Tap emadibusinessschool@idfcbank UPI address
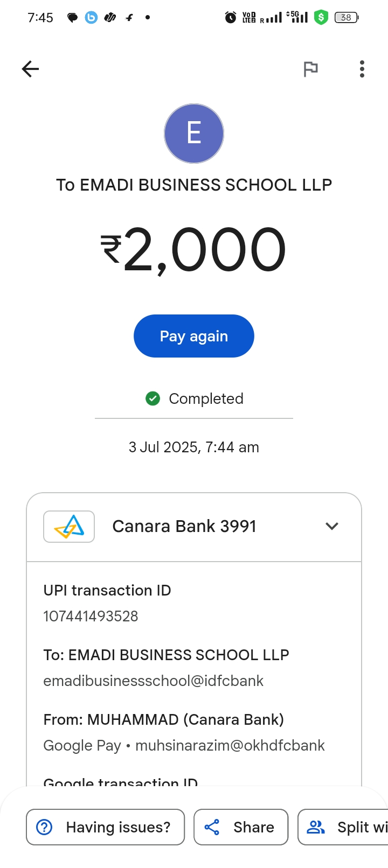388x868 pixels. (154, 681)
